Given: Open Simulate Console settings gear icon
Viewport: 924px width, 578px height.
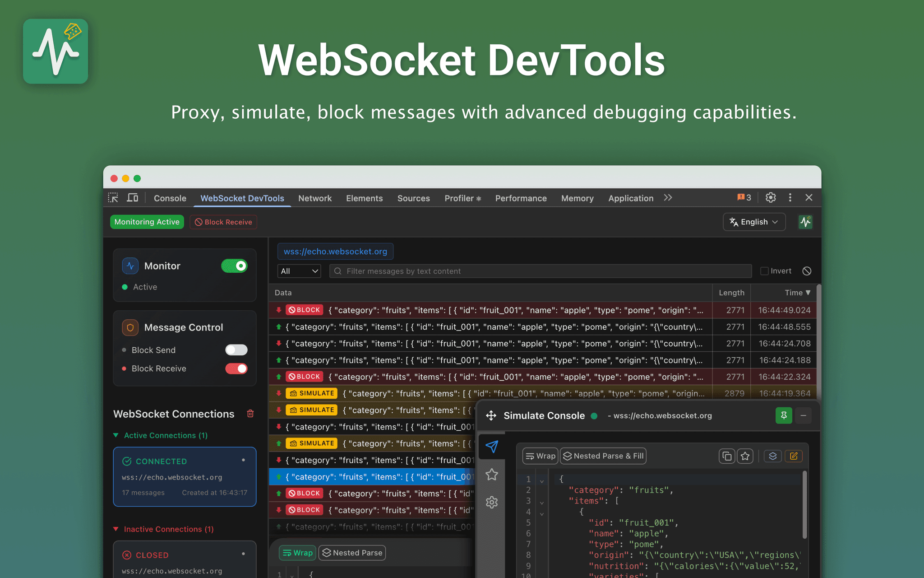Looking at the screenshot, I should [492, 502].
